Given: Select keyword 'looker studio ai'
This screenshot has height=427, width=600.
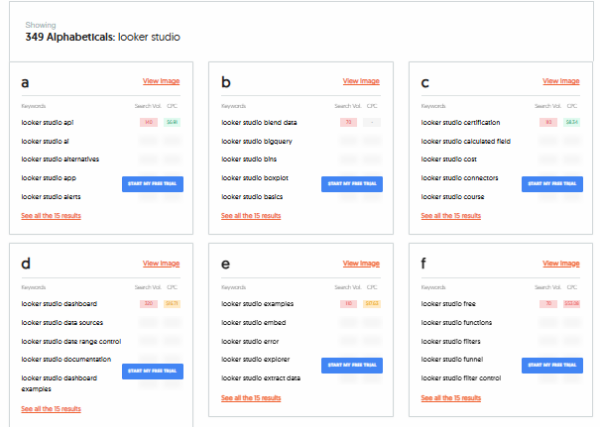Looking at the screenshot, I should click(x=45, y=141).
